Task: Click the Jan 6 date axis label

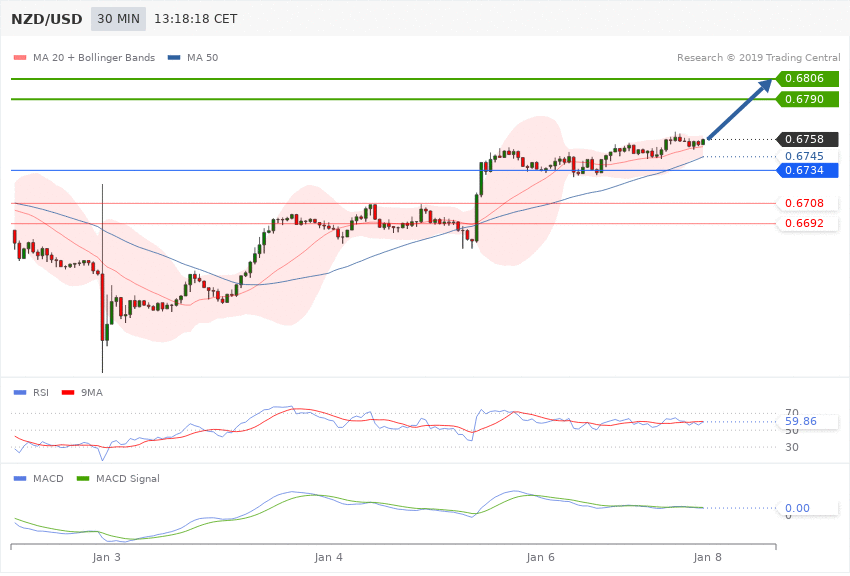Action: coord(540,557)
